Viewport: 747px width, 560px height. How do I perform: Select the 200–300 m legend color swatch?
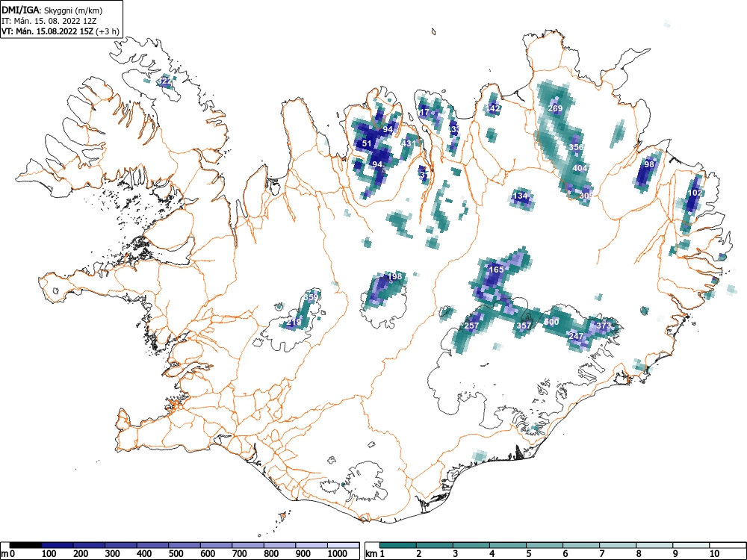point(89,545)
